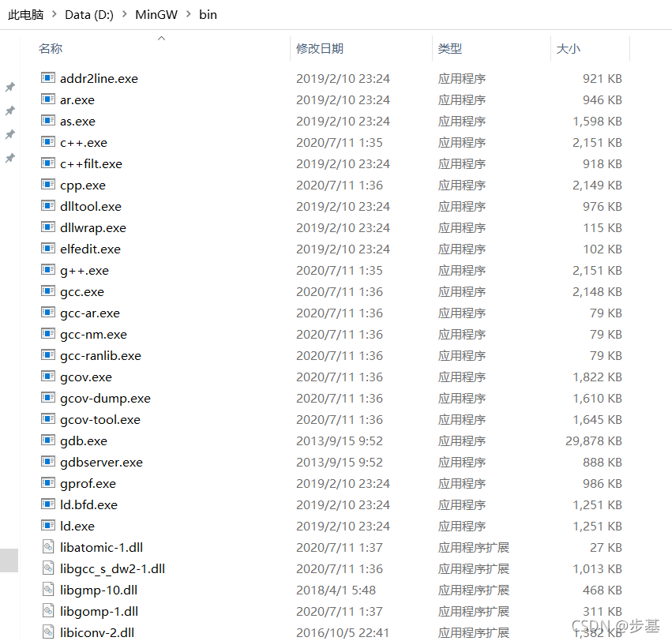Image resolution: width=672 pixels, height=641 pixels.
Task: Click the libiconv-2.dll file icon
Action: coord(48,632)
